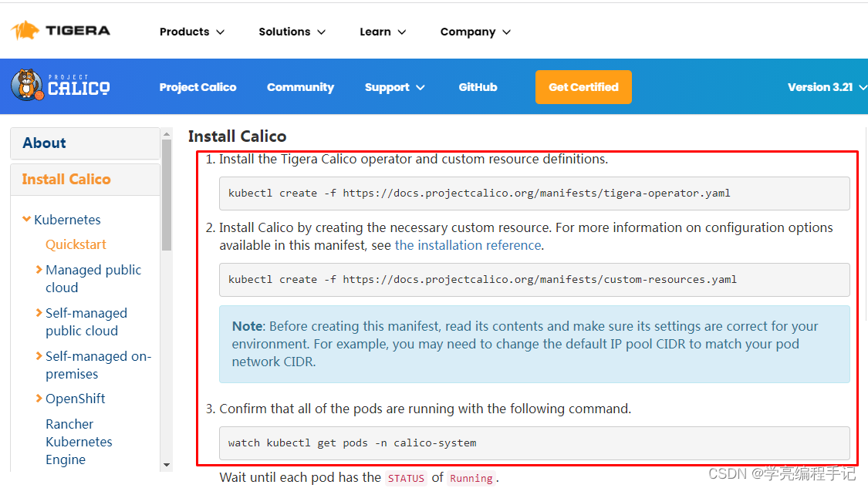Click the Get Certified button
This screenshot has width=868, height=488.
pos(583,87)
